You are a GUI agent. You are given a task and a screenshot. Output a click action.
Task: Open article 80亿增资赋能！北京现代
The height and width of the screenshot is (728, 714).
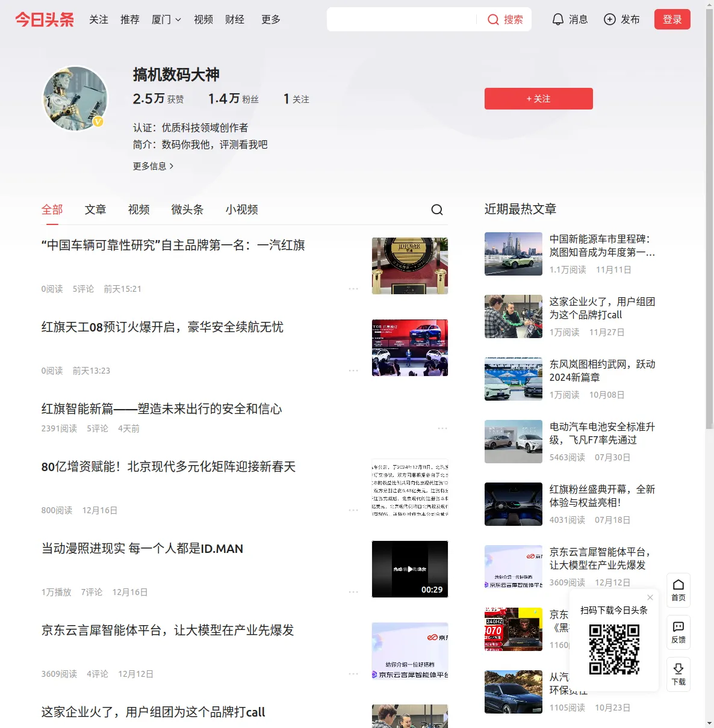169,467
